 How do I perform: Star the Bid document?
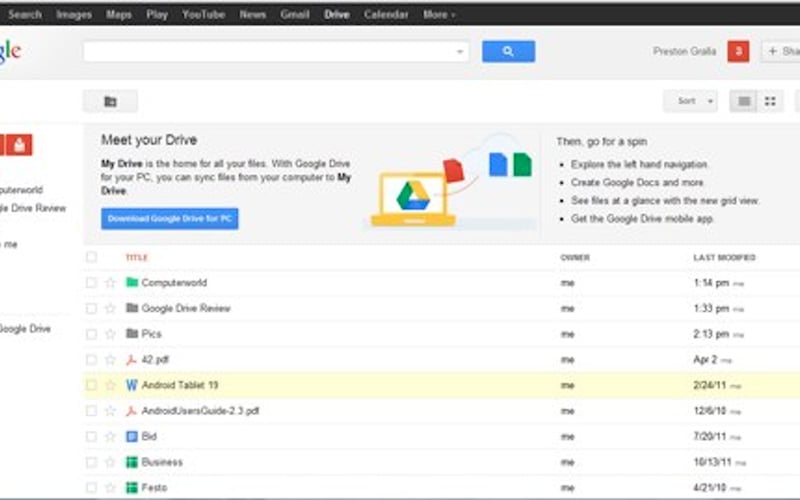click(110, 437)
